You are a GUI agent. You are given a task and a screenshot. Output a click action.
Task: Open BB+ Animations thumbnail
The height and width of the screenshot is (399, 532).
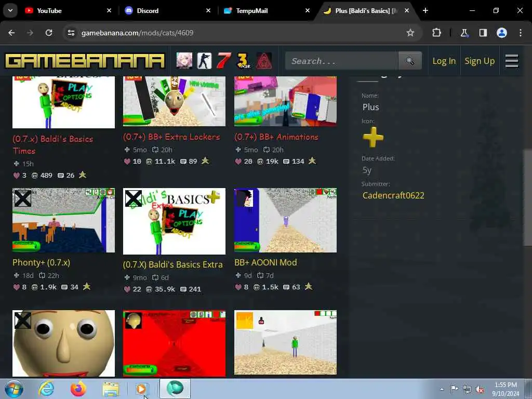285,101
